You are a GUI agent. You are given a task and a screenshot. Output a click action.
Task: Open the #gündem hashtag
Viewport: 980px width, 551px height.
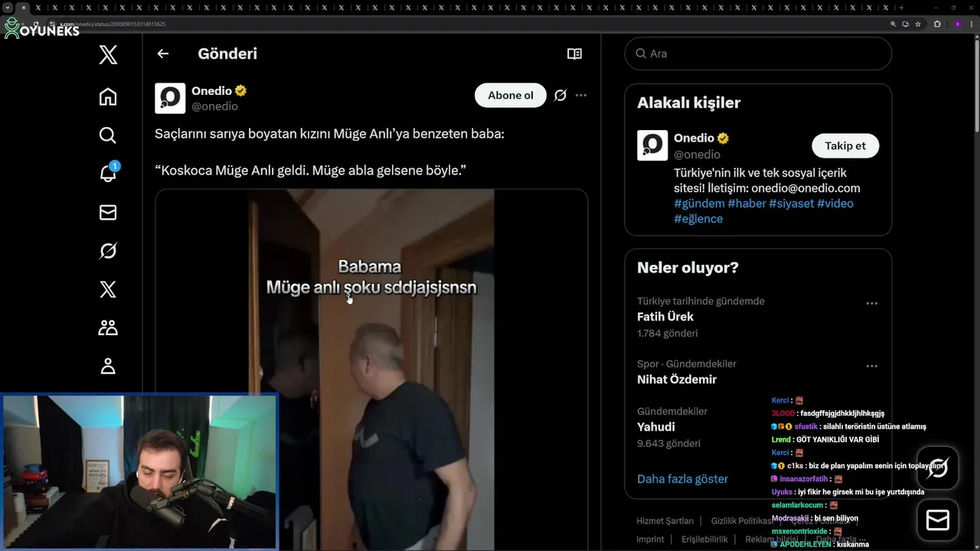699,204
